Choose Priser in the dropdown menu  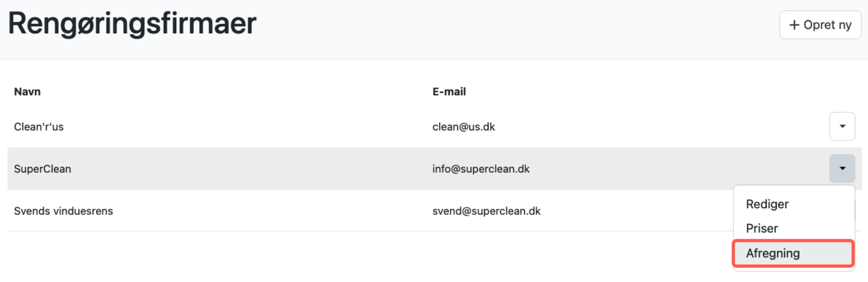(x=762, y=229)
